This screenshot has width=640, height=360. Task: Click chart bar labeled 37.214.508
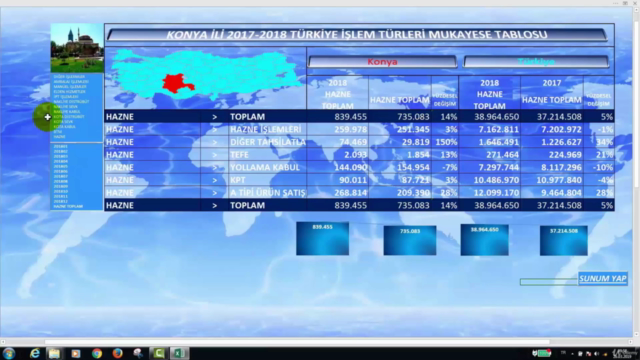click(564, 241)
